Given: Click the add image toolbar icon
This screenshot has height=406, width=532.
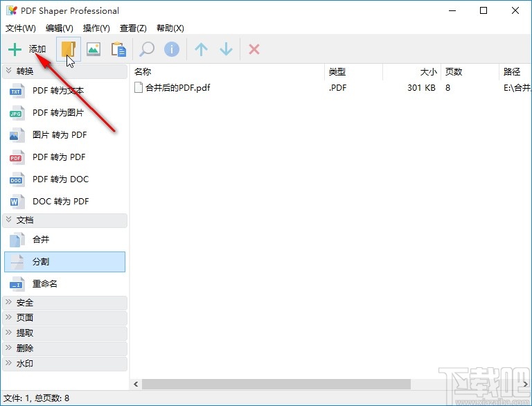Looking at the screenshot, I should tap(94, 49).
